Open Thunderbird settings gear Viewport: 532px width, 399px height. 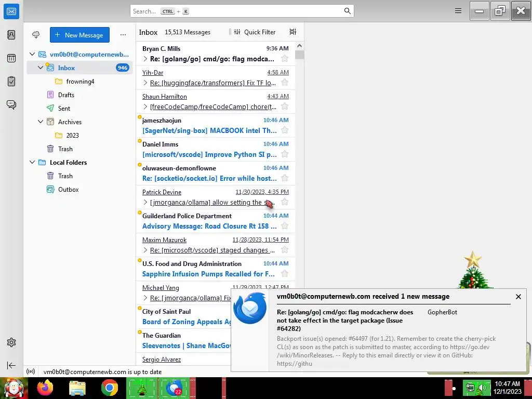[x=11, y=342]
